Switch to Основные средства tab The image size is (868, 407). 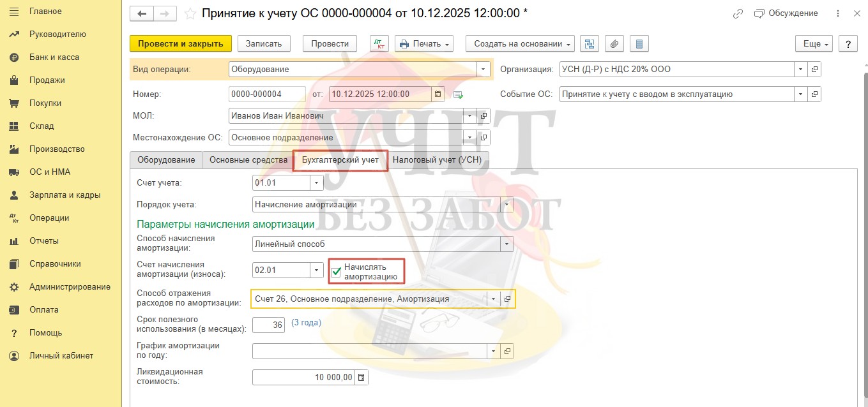tap(248, 160)
